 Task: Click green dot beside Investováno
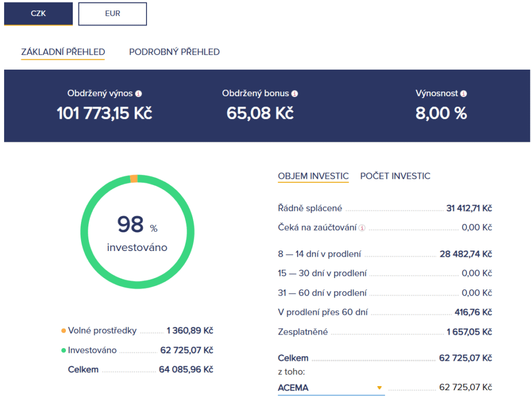[63, 351]
